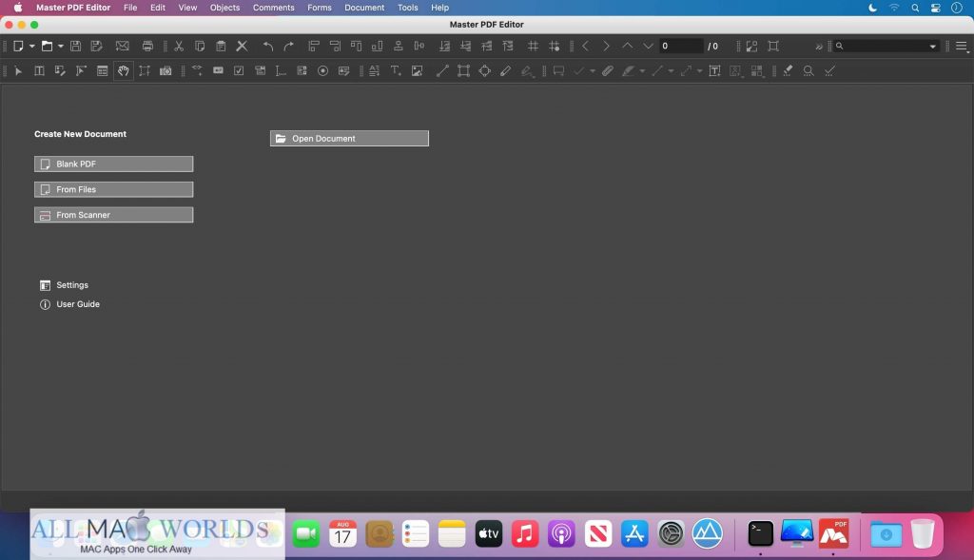Open the line annotation dropdown arrow

click(x=671, y=71)
